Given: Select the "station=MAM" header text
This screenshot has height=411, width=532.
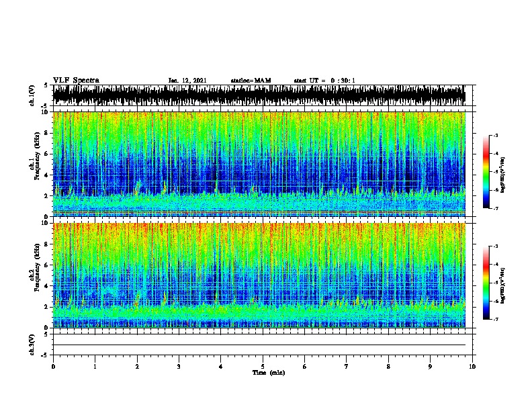Looking at the screenshot, I should point(251,81).
